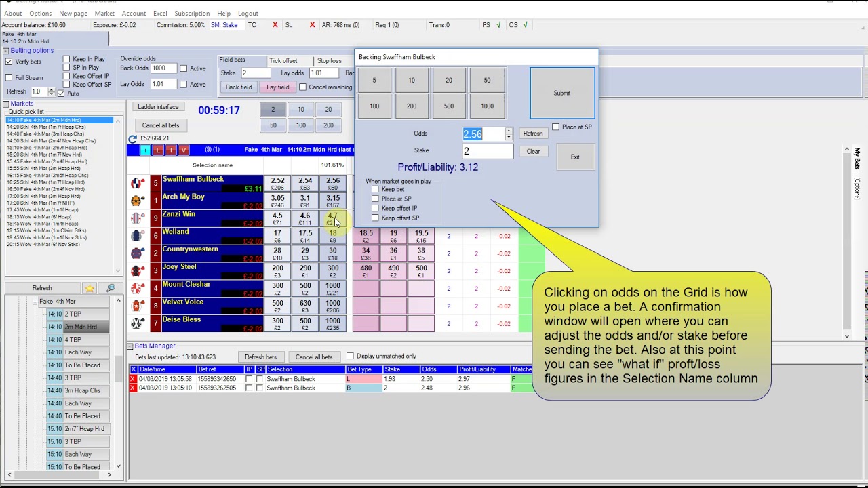
Task: Collapse the Bets Manager section
Action: tap(130, 346)
